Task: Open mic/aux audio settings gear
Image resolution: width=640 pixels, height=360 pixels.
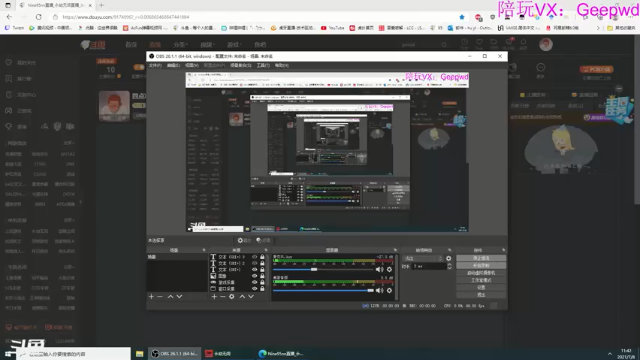Action: pos(389,269)
